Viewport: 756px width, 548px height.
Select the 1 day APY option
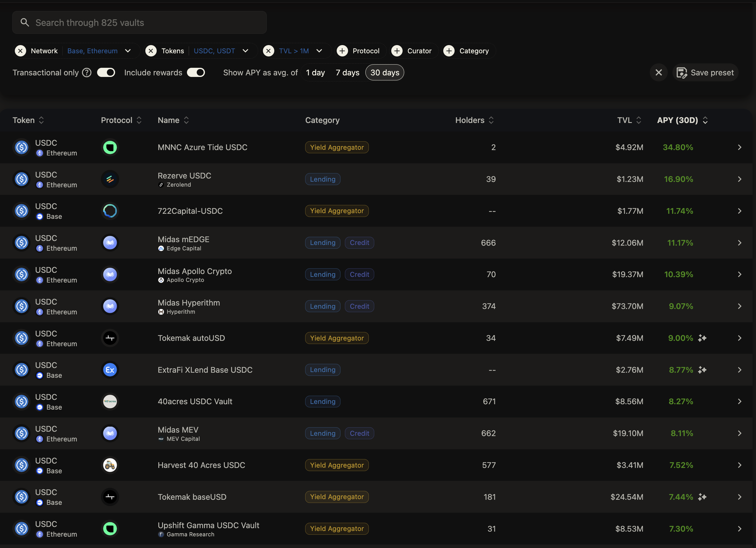(x=315, y=72)
